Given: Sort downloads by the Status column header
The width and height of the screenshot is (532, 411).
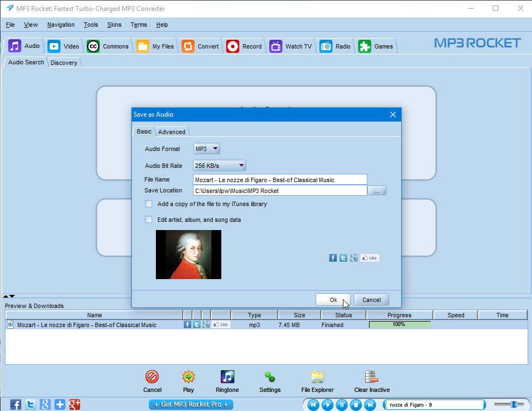Looking at the screenshot, I should point(343,315).
